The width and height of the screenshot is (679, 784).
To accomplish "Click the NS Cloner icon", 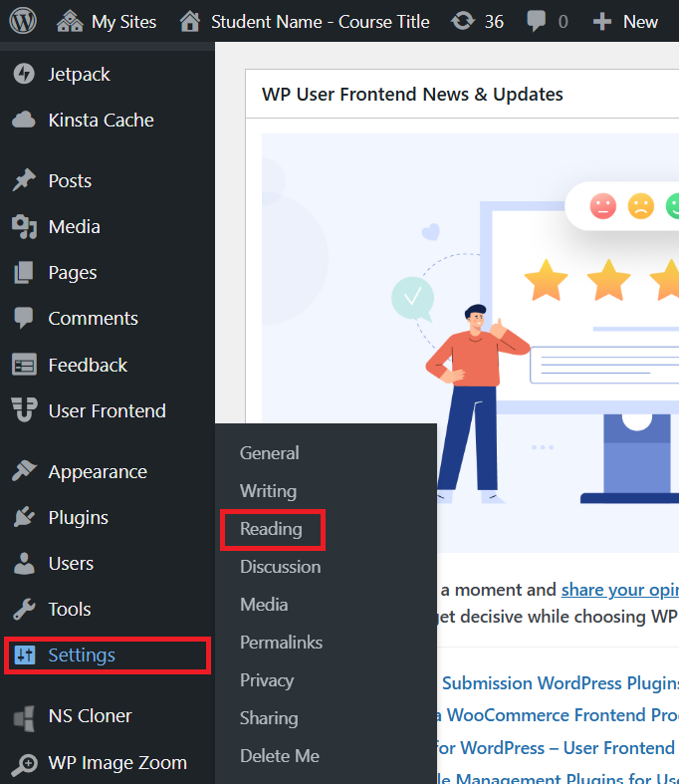I will tap(25, 718).
